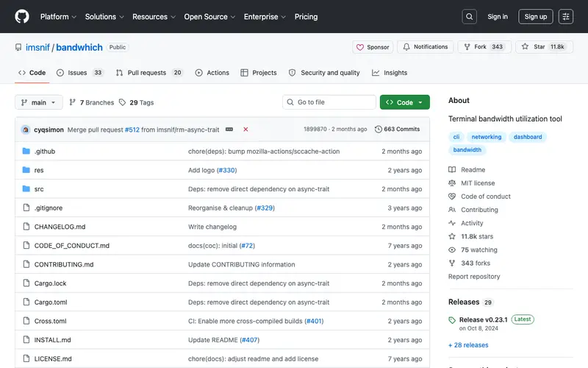Open the .github folder
588x368 pixels.
point(45,152)
